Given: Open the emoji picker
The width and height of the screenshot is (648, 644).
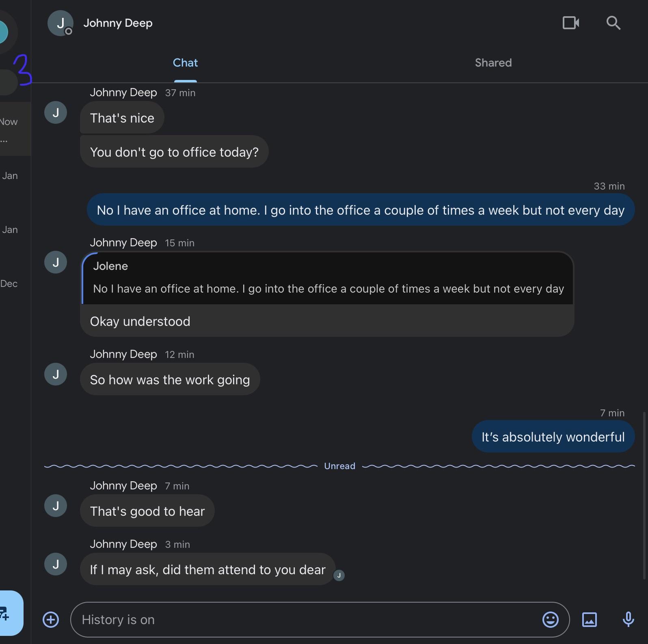Looking at the screenshot, I should point(551,620).
